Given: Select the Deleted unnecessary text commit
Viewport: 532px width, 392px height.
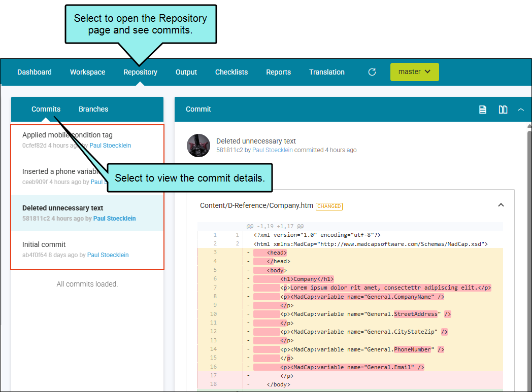Looking at the screenshot, I should tap(63, 208).
